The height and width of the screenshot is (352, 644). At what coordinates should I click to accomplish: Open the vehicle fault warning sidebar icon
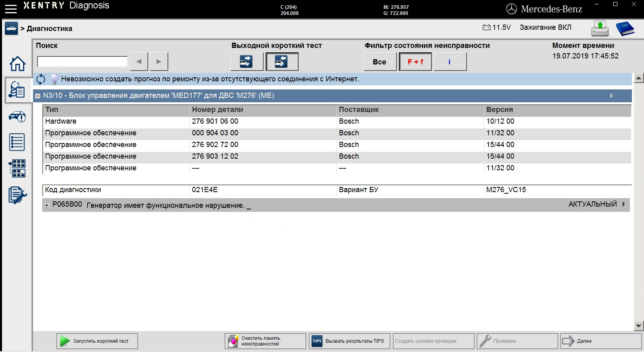[x=17, y=117]
